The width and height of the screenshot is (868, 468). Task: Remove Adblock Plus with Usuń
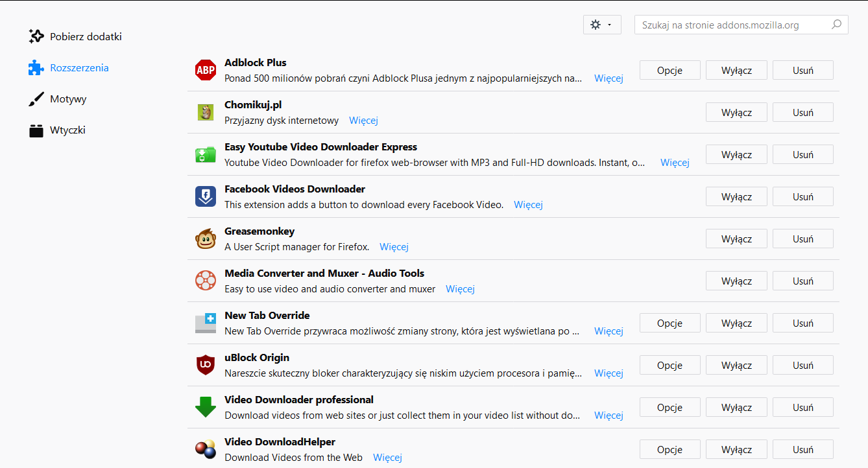tap(802, 70)
